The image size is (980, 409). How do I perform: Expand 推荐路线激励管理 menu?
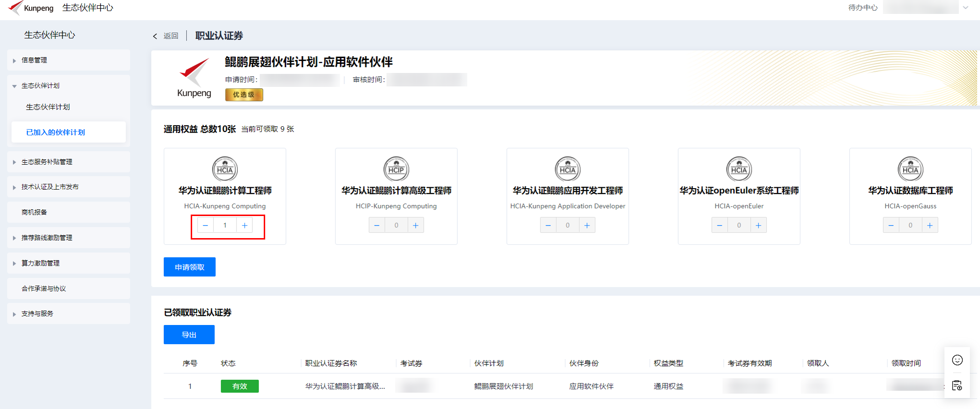tap(69, 238)
